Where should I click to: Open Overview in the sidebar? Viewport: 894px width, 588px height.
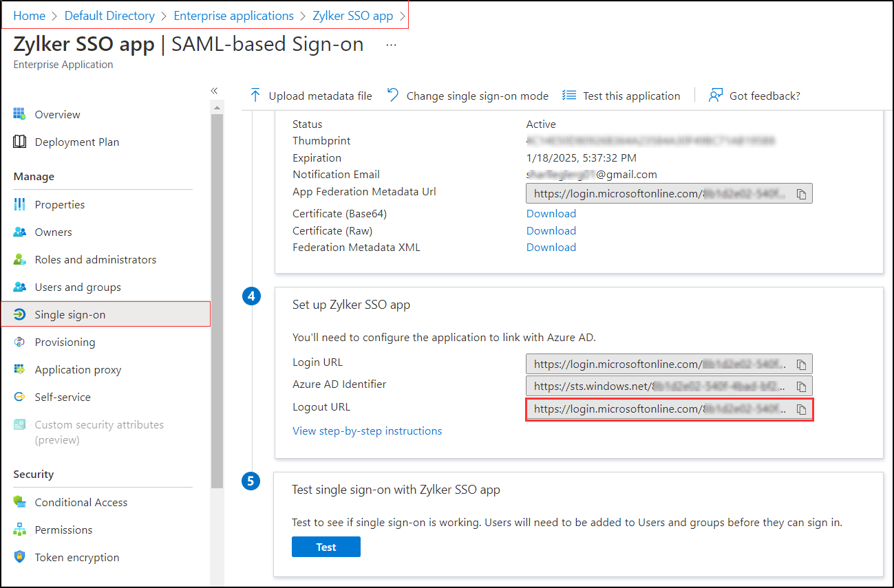[x=57, y=114]
